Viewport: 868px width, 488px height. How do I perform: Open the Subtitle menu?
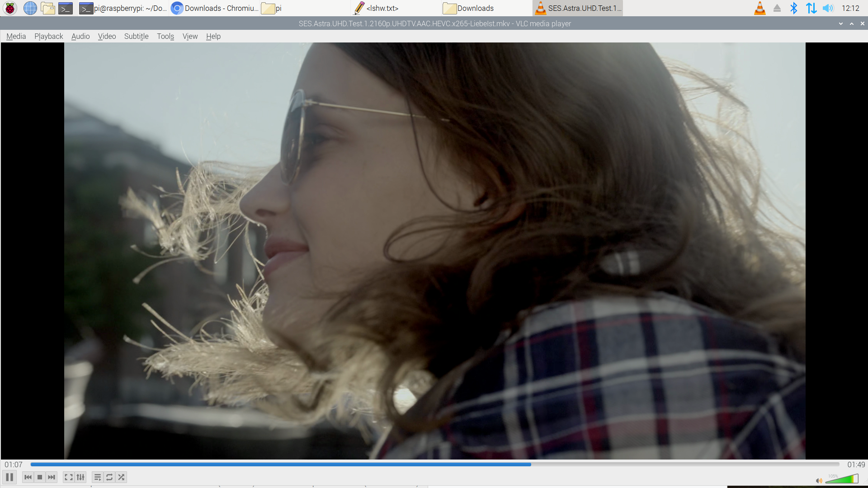click(x=136, y=36)
